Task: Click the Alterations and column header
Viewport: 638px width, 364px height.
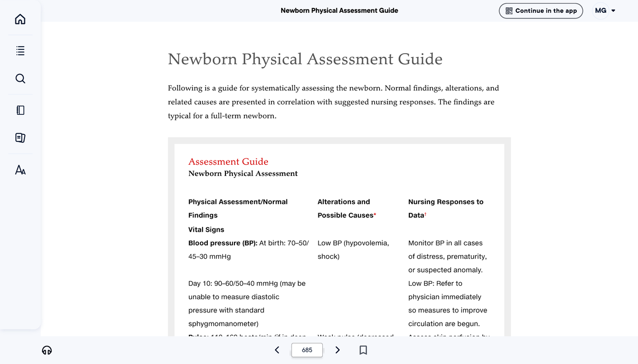Action: click(x=343, y=202)
